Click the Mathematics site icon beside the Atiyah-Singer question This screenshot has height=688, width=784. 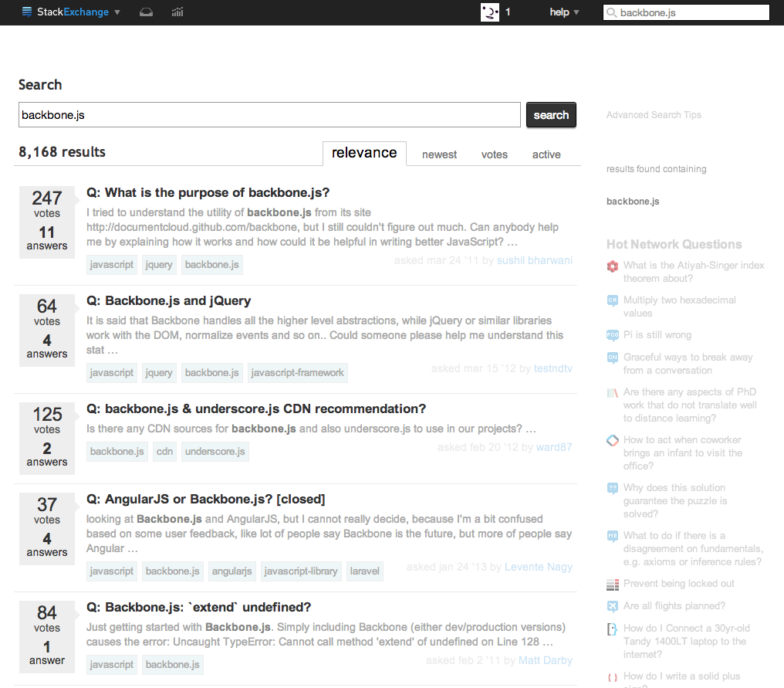613,266
